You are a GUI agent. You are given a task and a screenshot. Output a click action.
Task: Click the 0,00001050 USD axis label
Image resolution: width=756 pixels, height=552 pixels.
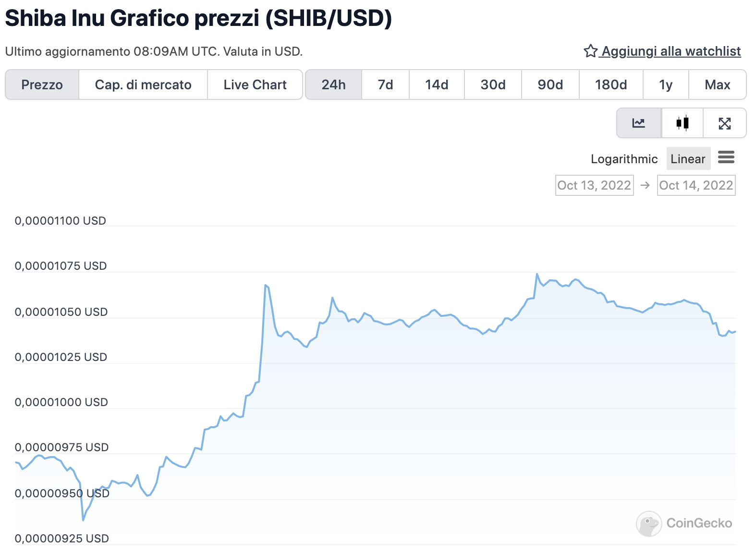[x=61, y=312]
